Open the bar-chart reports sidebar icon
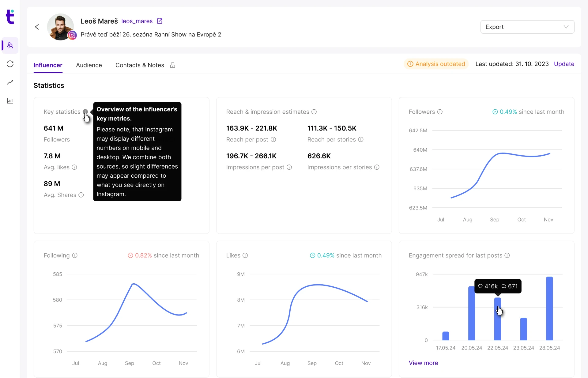 tap(10, 101)
